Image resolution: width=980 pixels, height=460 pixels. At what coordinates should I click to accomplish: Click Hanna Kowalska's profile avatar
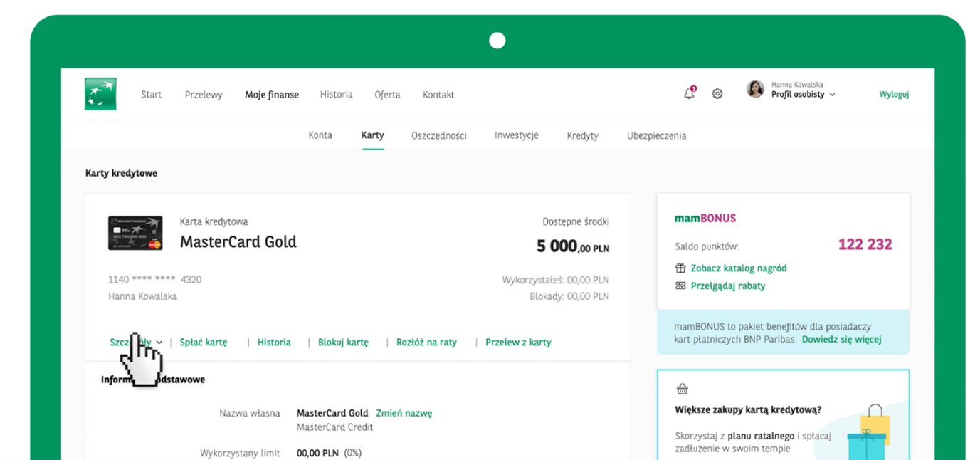(x=755, y=89)
